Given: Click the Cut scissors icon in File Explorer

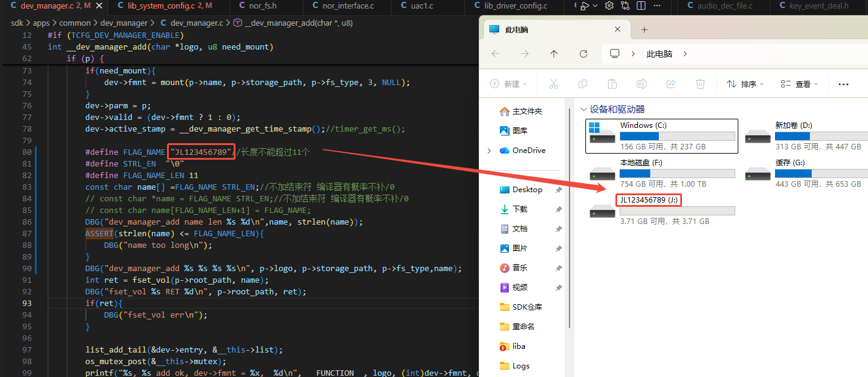Looking at the screenshot, I should [x=554, y=84].
